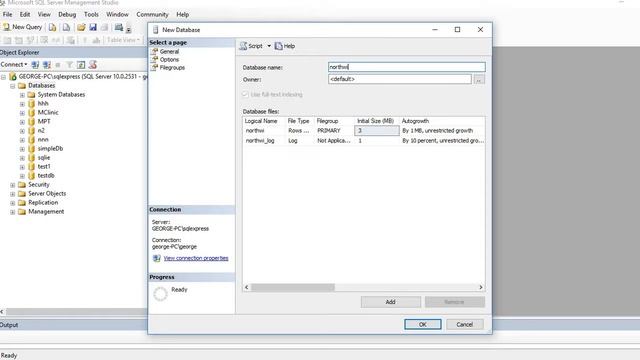
Task: Expand the Security folder node
Action: (x=13, y=185)
